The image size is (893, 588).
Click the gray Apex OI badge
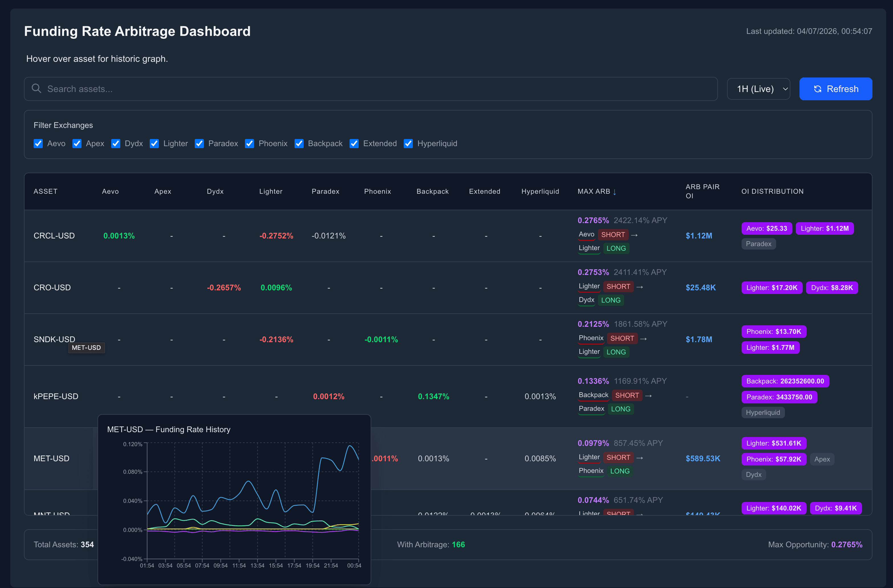coord(822,459)
